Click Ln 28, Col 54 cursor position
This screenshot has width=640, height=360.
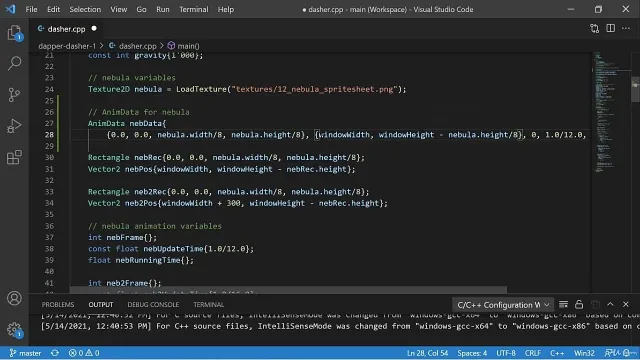pyautogui.click(x=427, y=353)
